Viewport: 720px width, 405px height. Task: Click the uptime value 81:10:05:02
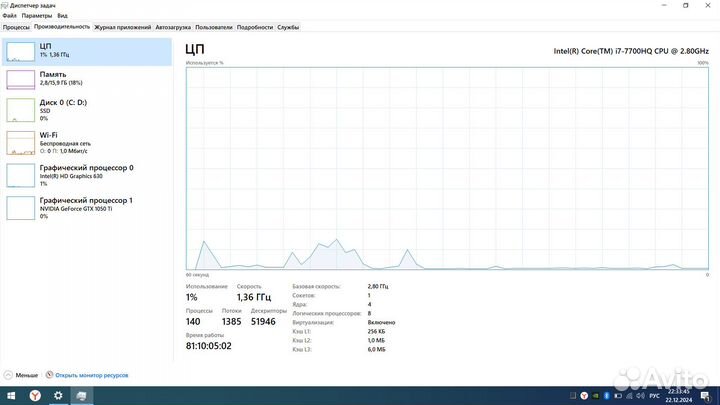[x=208, y=346]
